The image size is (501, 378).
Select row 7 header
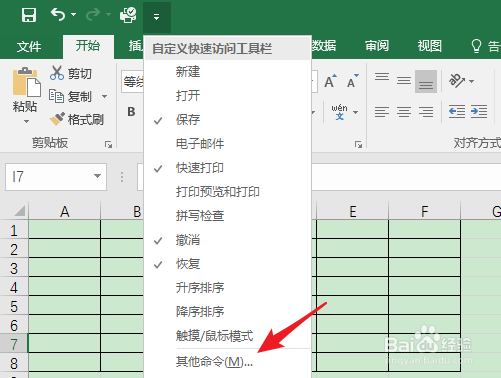click(14, 344)
